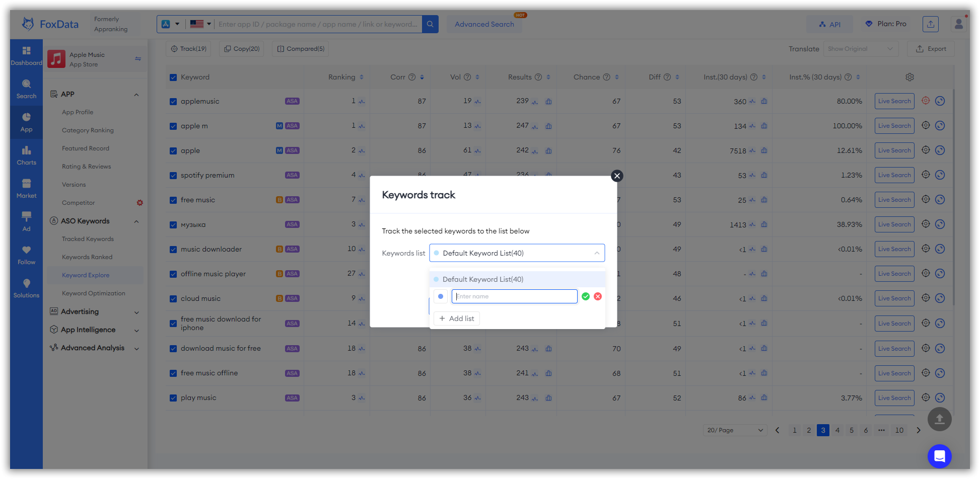980x479 pixels.
Task: Open Advanced Search
Action: point(484,24)
